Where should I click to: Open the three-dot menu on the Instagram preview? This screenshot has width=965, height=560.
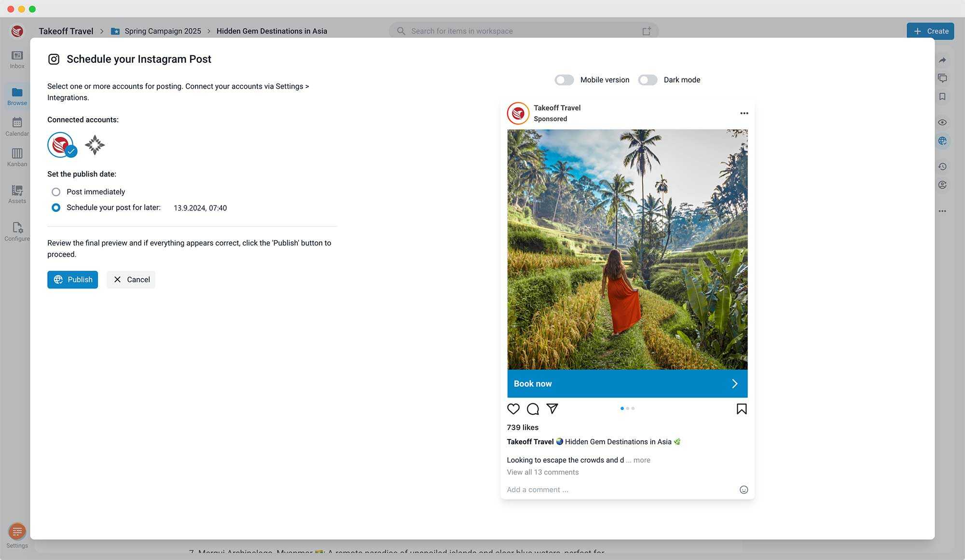[x=744, y=113]
